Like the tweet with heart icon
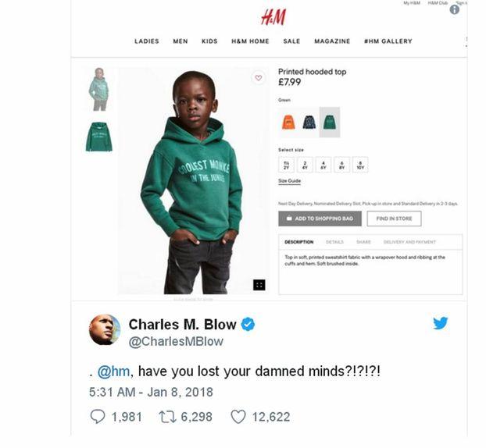This screenshot has height=448, width=486. coord(238,417)
